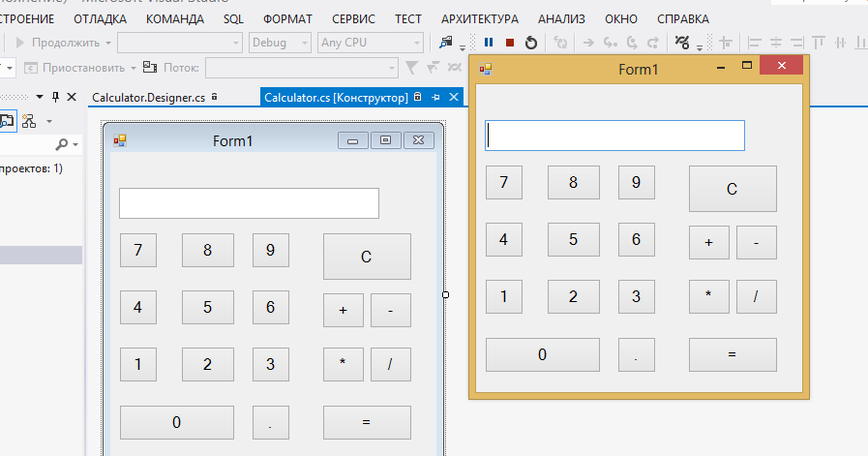Image resolution: width=868 pixels, height=456 pixels.
Task: Click C to clear in the running Form1
Action: pyautogui.click(x=733, y=189)
